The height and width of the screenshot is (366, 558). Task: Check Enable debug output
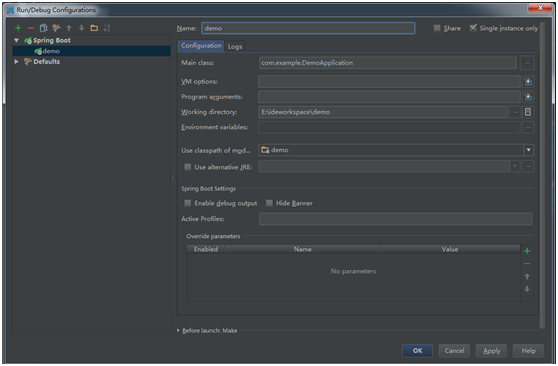(188, 203)
